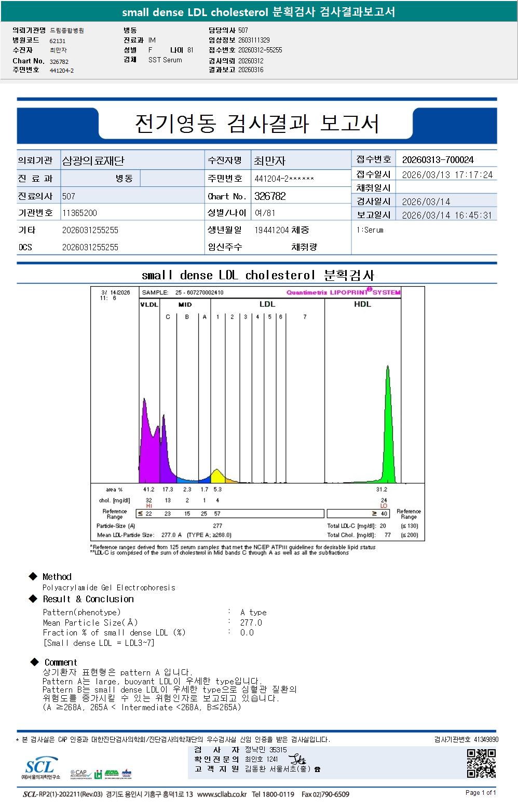The width and height of the screenshot is (518, 812).
Task: Click the SCL logo in the footer
Action: tap(40, 768)
